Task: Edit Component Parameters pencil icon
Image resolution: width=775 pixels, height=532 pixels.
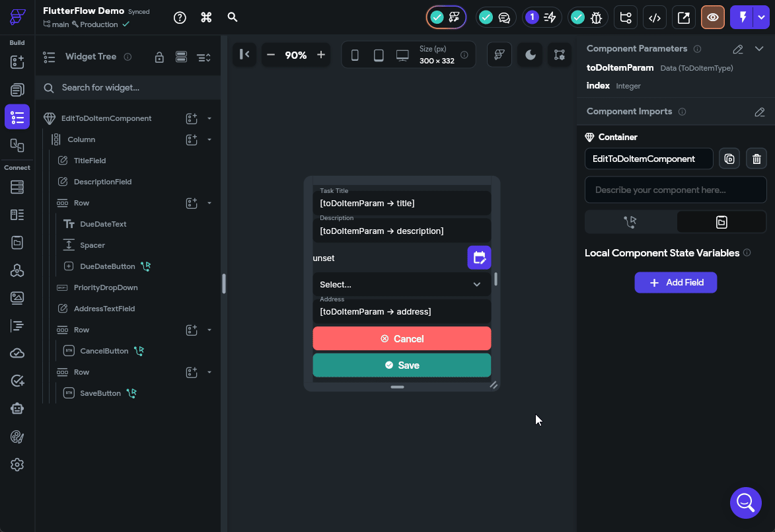Action: coord(738,49)
